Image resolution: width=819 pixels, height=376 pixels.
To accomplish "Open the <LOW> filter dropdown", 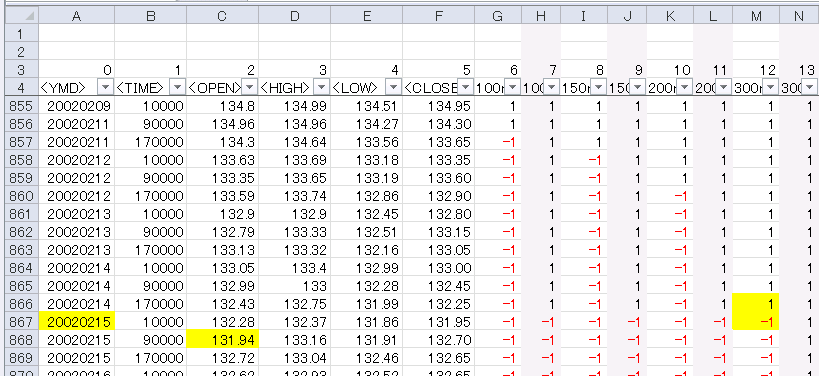I will pos(394,87).
